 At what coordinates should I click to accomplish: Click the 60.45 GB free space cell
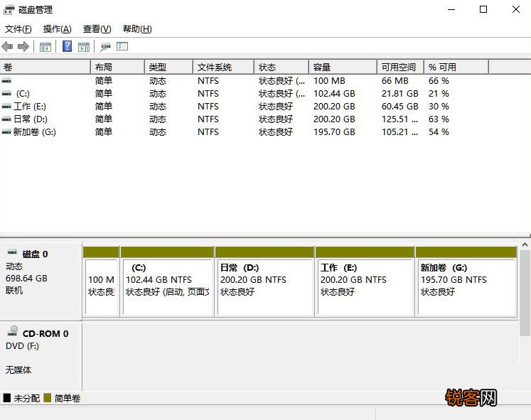[x=400, y=107]
